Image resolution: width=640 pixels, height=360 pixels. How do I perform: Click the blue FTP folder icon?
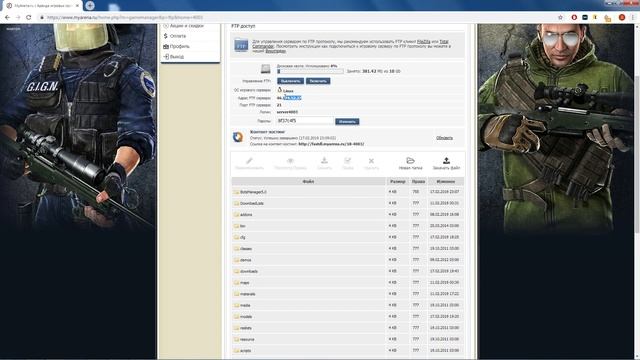[241, 45]
